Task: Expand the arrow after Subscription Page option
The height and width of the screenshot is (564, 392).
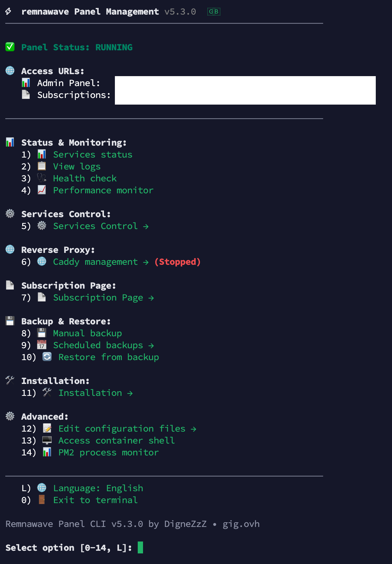Action: (x=151, y=298)
